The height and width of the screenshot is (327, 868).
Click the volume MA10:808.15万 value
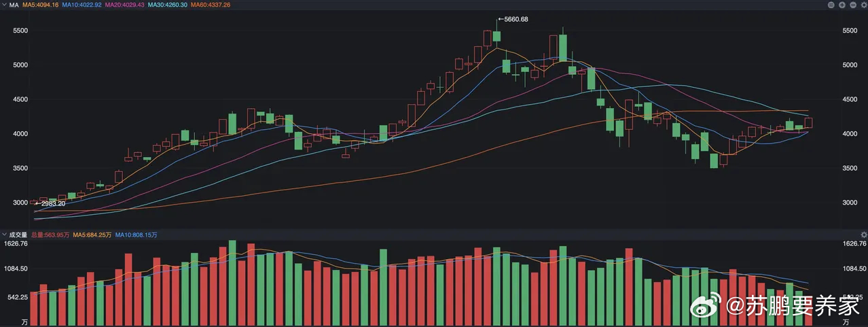click(136, 235)
